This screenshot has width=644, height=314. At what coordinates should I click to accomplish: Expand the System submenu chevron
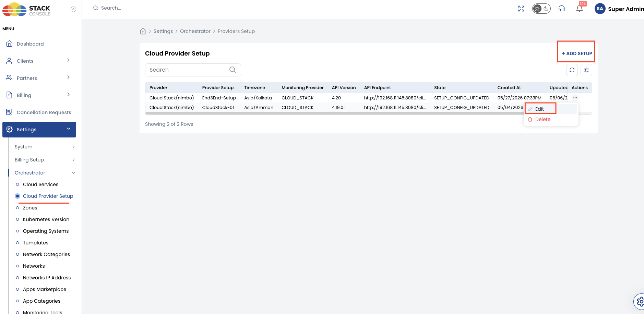pos(73,147)
